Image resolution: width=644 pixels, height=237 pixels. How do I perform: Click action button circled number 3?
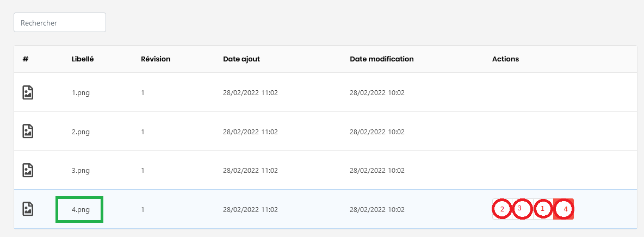[522, 209]
